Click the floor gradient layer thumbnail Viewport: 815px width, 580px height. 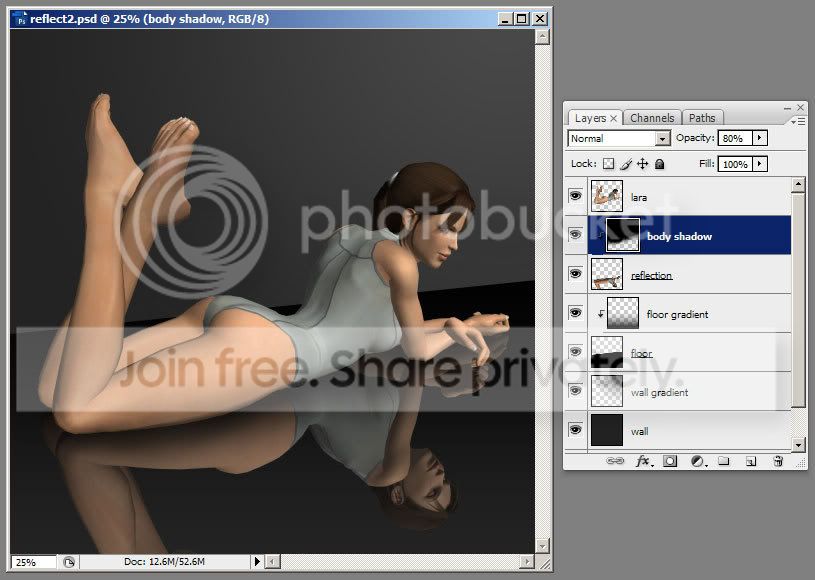click(623, 313)
